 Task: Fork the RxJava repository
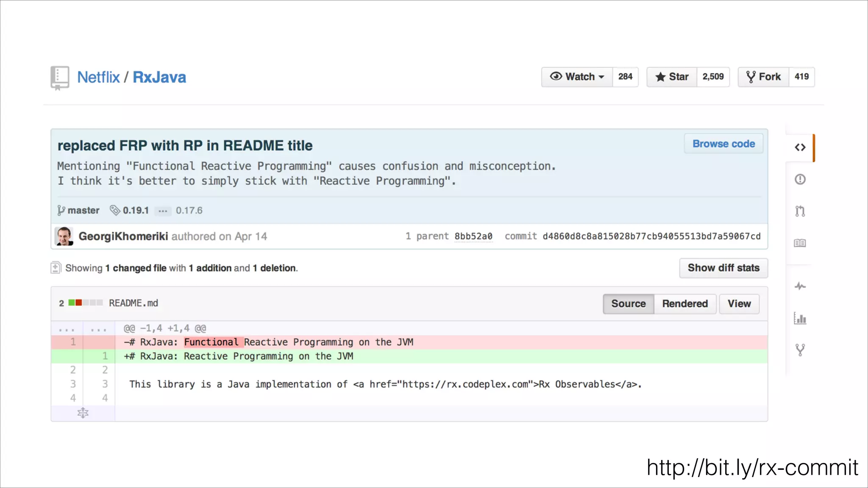(763, 77)
